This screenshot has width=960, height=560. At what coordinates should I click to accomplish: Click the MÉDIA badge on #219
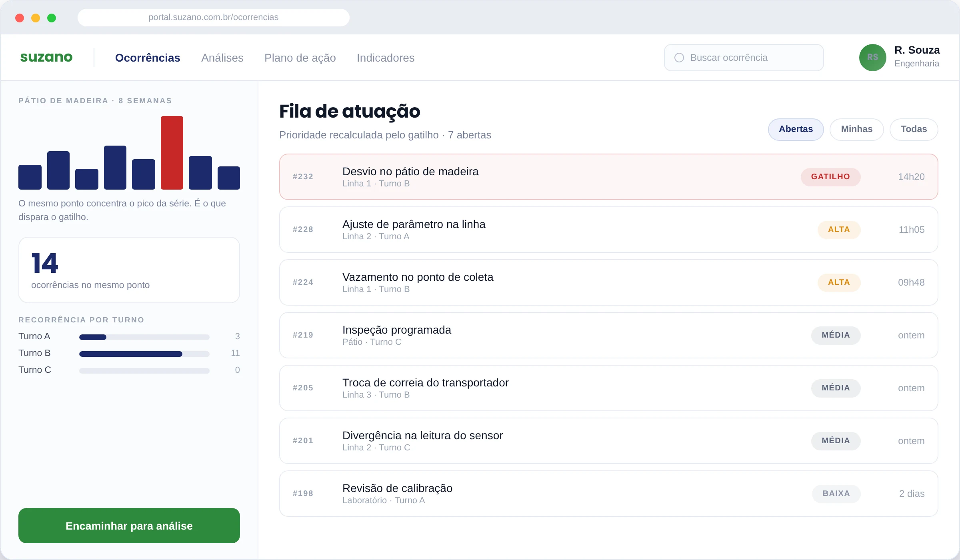[836, 335]
